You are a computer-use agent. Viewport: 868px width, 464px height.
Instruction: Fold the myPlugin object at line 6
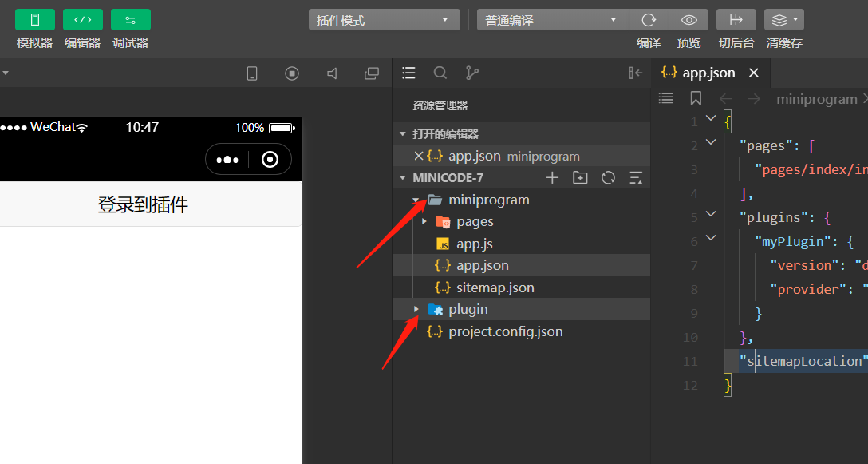coord(711,238)
